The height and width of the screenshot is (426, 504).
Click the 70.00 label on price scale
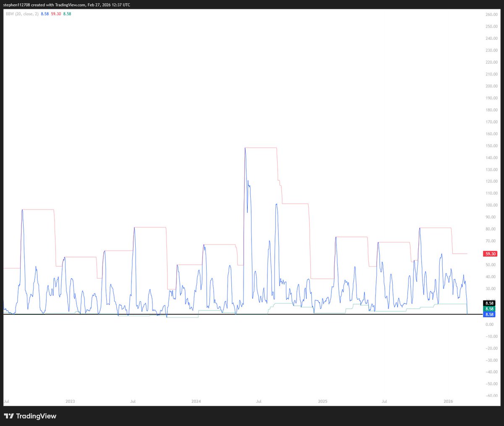[x=491, y=241]
